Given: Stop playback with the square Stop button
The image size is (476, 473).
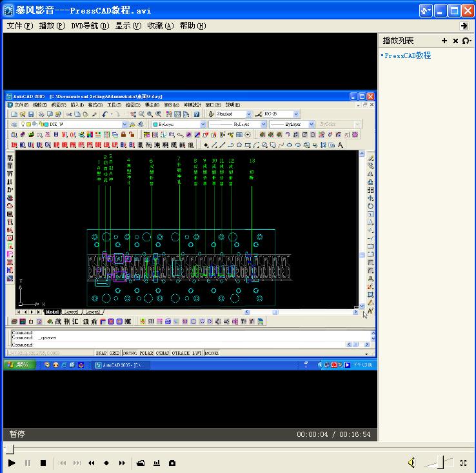Looking at the screenshot, I should pyautogui.click(x=43, y=463).
